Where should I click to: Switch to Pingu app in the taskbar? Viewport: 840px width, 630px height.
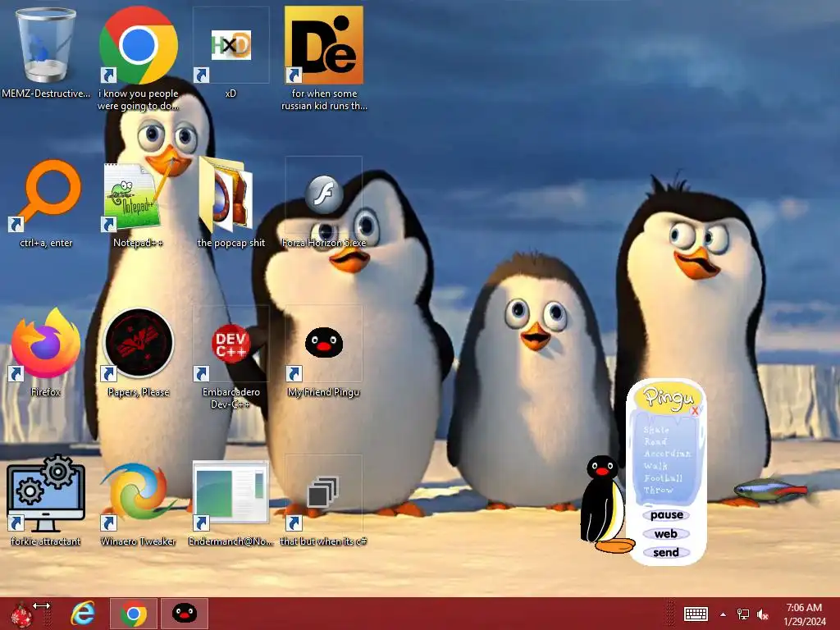pos(185,614)
